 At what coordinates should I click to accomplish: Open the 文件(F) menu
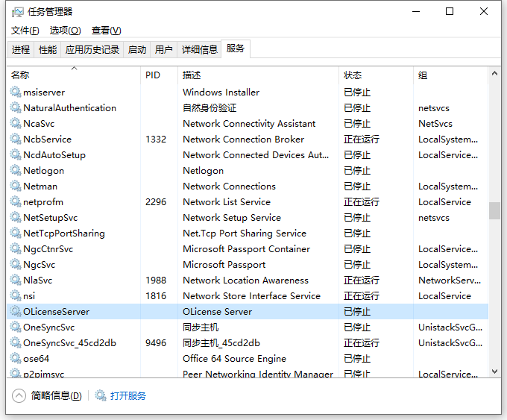tap(25, 31)
